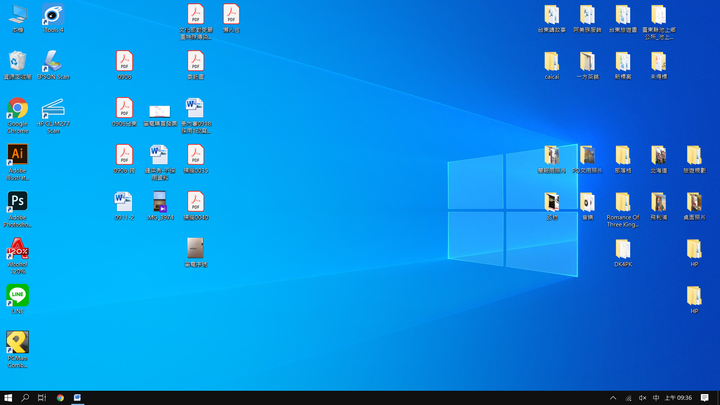Select the IMG_3974 video file
The width and height of the screenshot is (720, 405).
coord(160,206)
